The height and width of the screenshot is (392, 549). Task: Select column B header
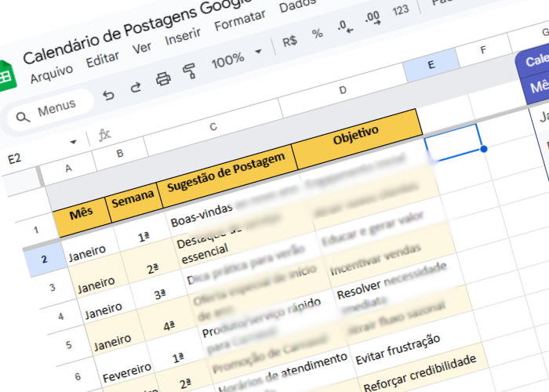point(120,154)
